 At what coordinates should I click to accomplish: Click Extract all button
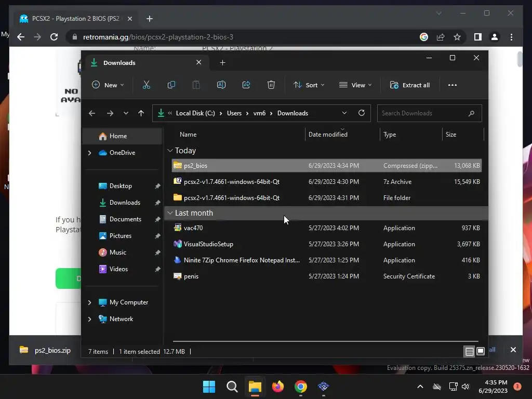coord(410,85)
